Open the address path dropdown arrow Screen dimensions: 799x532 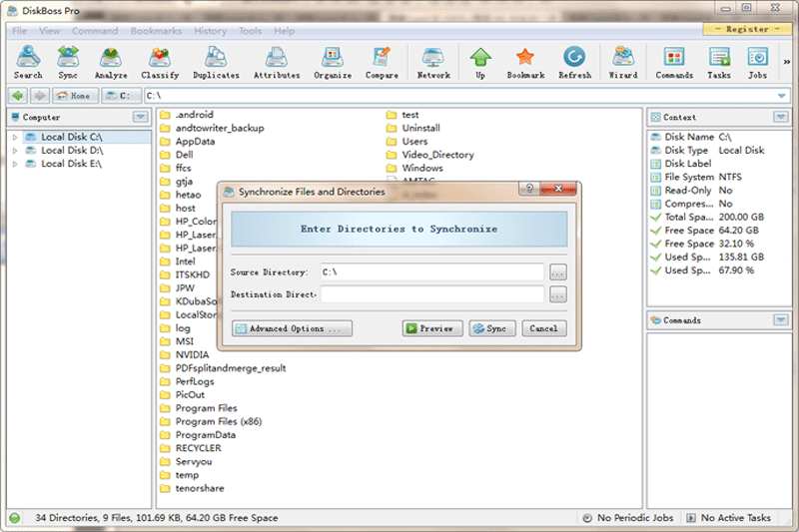pos(781,96)
